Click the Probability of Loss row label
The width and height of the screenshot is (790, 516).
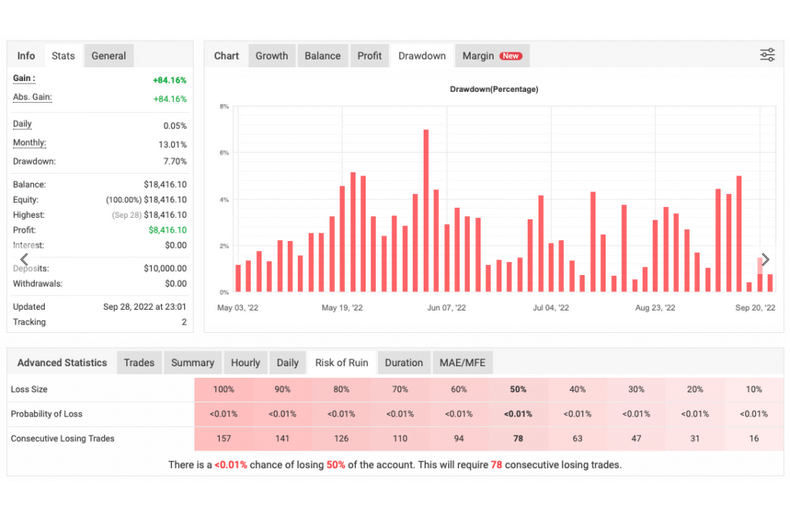coord(46,414)
